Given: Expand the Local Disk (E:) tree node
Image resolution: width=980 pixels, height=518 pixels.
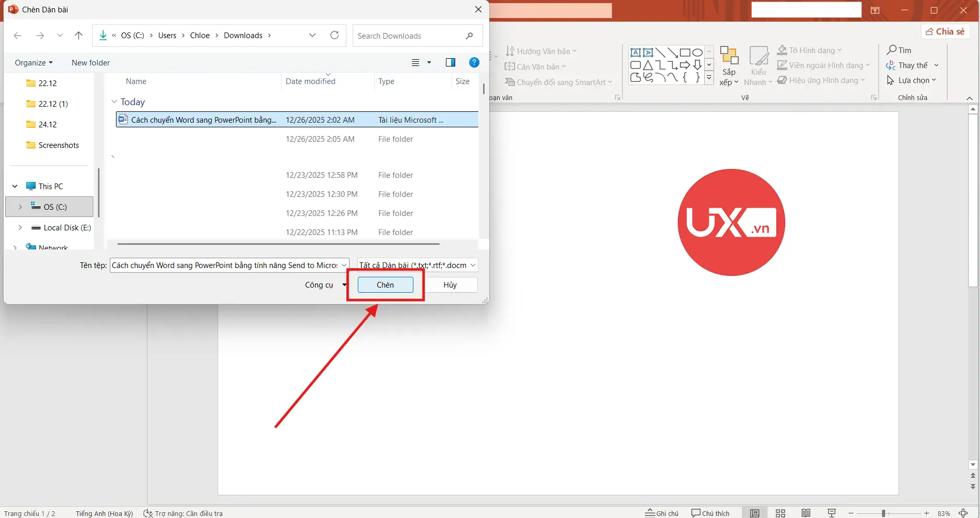Looking at the screenshot, I should click(x=20, y=227).
